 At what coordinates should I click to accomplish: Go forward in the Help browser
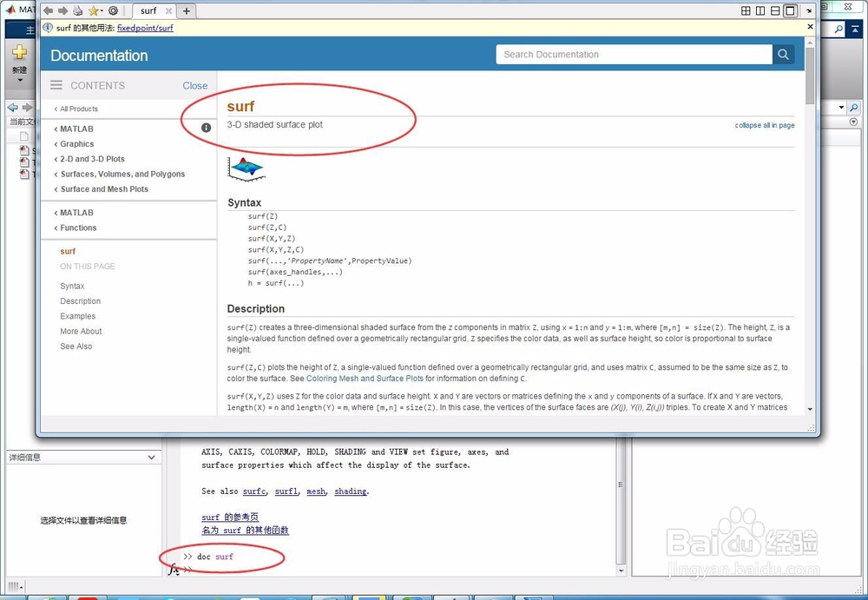[62, 10]
